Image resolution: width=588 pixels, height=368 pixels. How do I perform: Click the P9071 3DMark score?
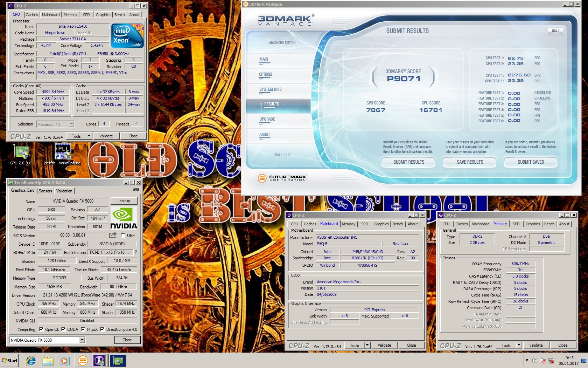pos(404,79)
